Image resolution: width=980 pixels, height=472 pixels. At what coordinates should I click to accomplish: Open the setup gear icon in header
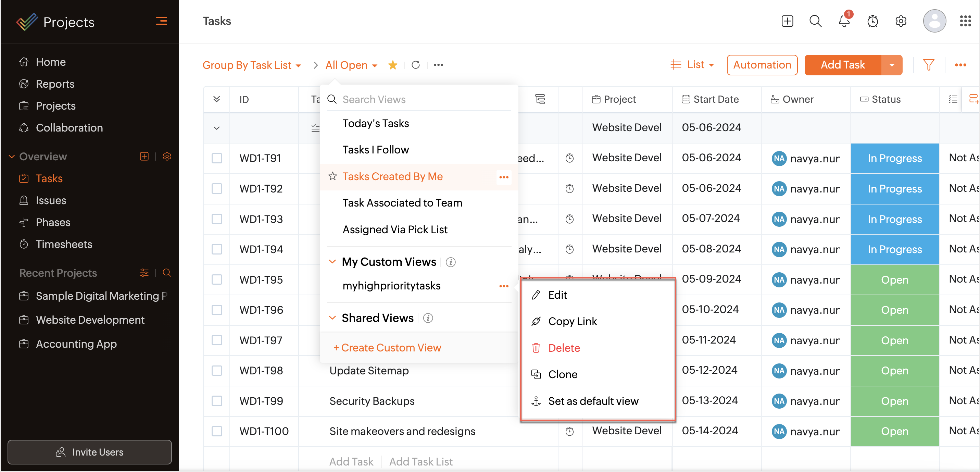[901, 21]
